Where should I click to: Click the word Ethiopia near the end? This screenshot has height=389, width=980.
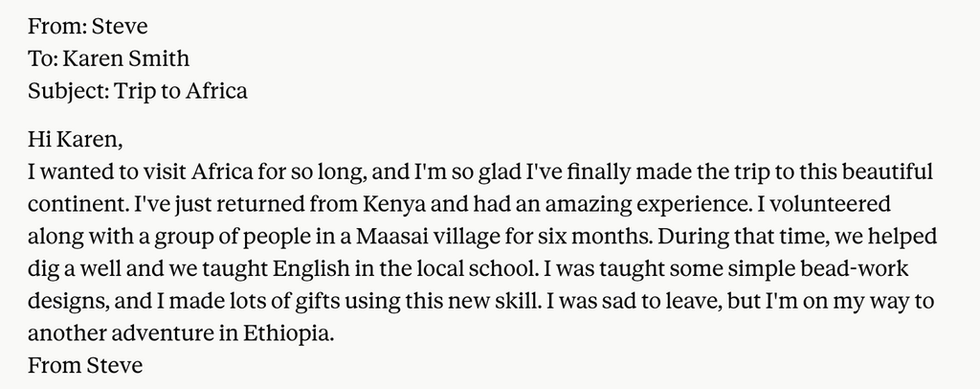[287, 334]
